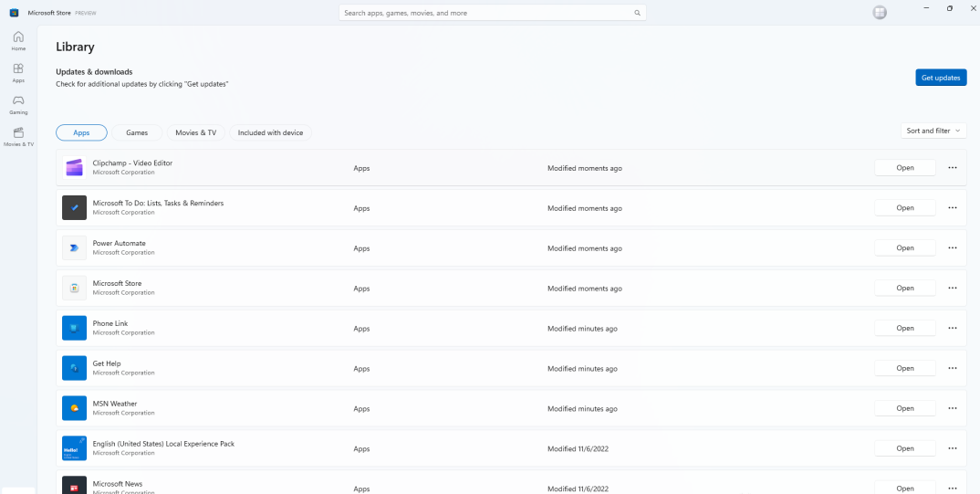This screenshot has height=494, width=980.
Task: Open the Gaming section in sidebar
Action: tap(18, 104)
